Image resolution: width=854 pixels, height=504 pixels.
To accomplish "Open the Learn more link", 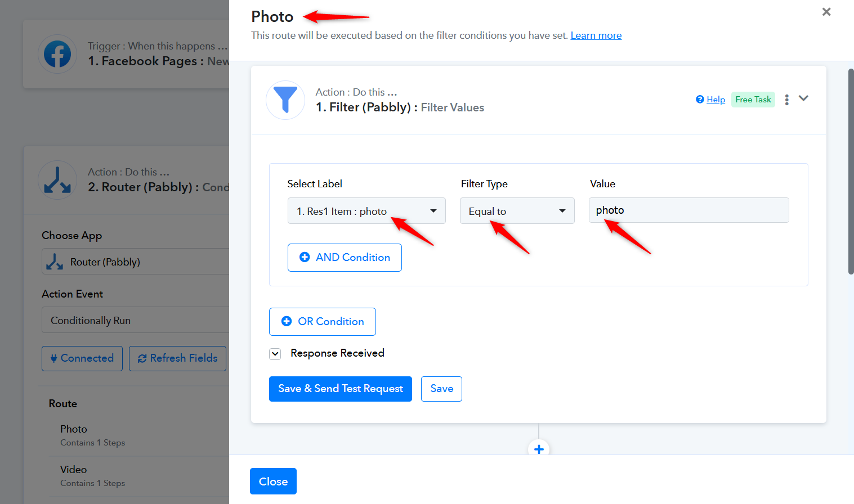I will pyautogui.click(x=596, y=35).
